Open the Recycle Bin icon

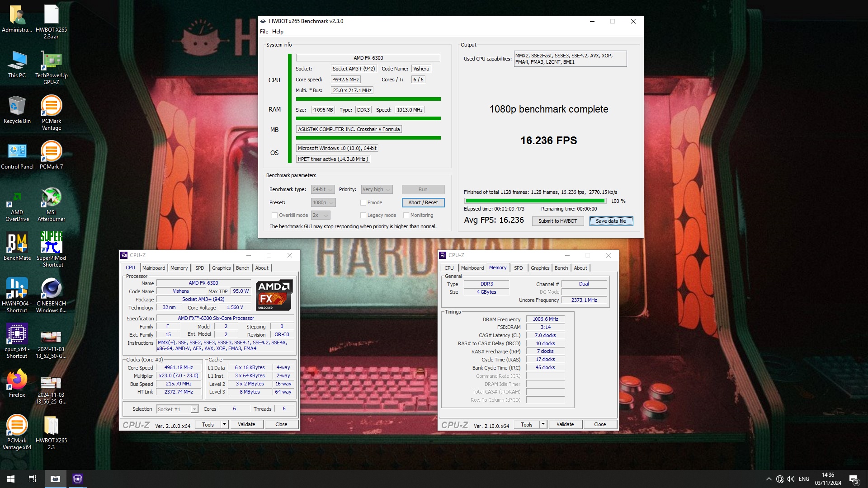(17, 110)
